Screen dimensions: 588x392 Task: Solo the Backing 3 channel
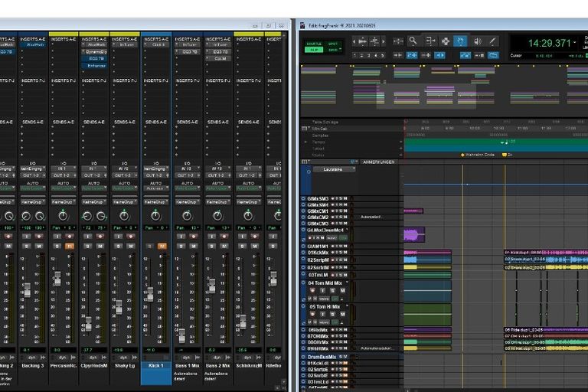click(x=27, y=246)
